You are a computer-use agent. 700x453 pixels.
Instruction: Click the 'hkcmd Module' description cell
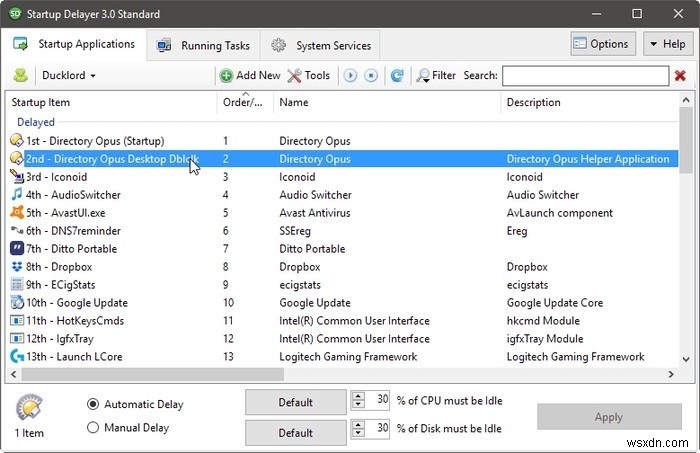[543, 320]
